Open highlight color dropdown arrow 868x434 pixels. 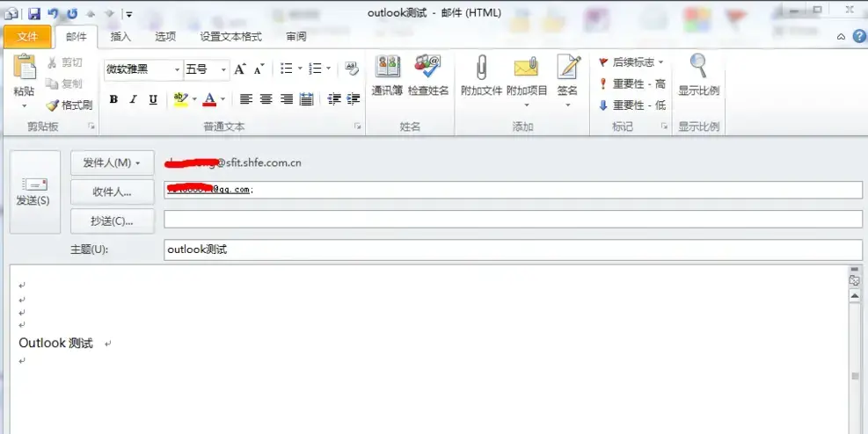(x=194, y=99)
